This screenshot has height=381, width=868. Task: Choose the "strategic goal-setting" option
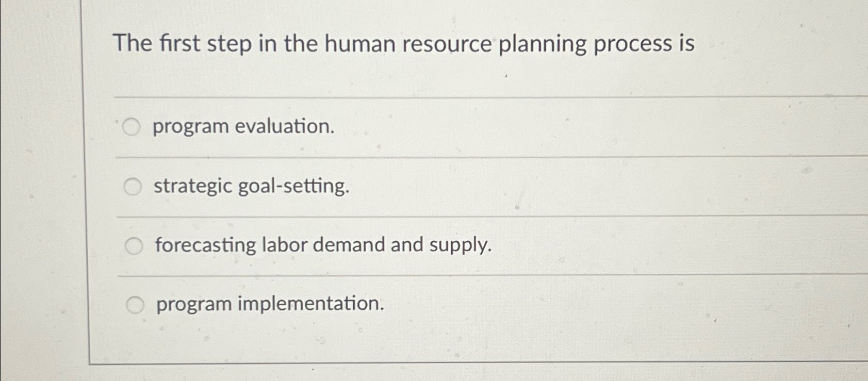pos(133,186)
